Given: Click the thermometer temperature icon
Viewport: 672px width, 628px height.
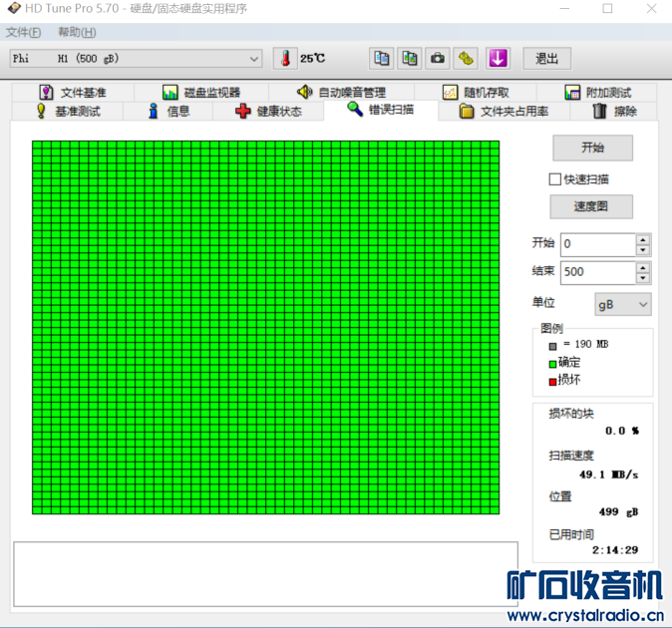Looking at the screenshot, I should (285, 58).
